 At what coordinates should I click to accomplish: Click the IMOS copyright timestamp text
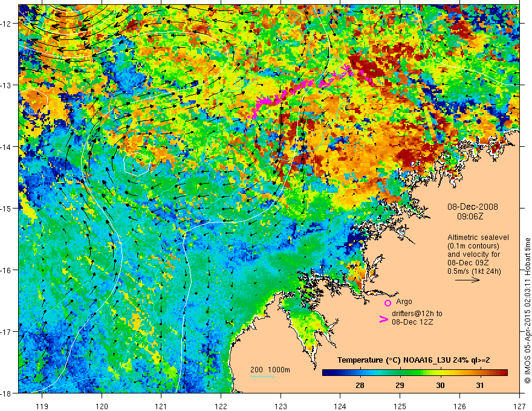coord(527,311)
